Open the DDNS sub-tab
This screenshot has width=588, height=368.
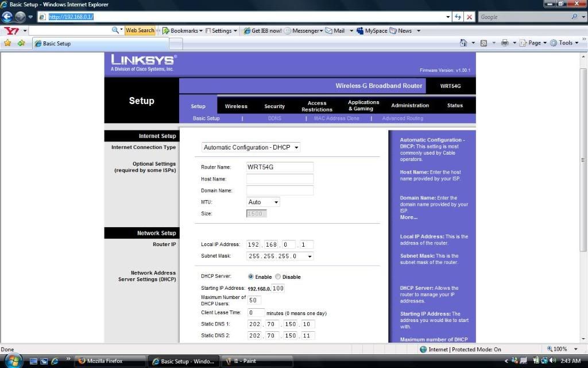tap(274, 118)
